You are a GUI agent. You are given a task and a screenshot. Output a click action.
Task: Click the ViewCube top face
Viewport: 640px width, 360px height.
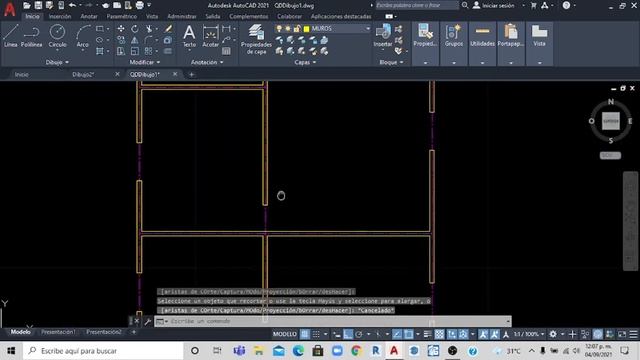611,121
